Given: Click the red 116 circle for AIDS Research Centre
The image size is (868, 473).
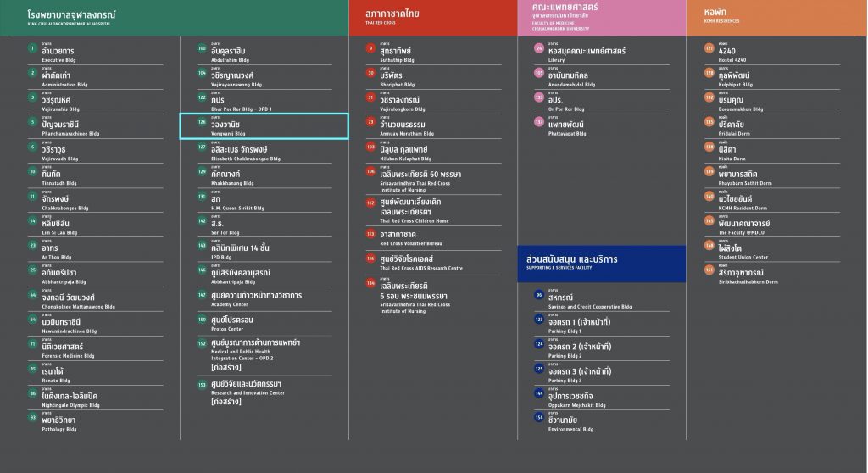Looking at the screenshot, I should 371,259.
